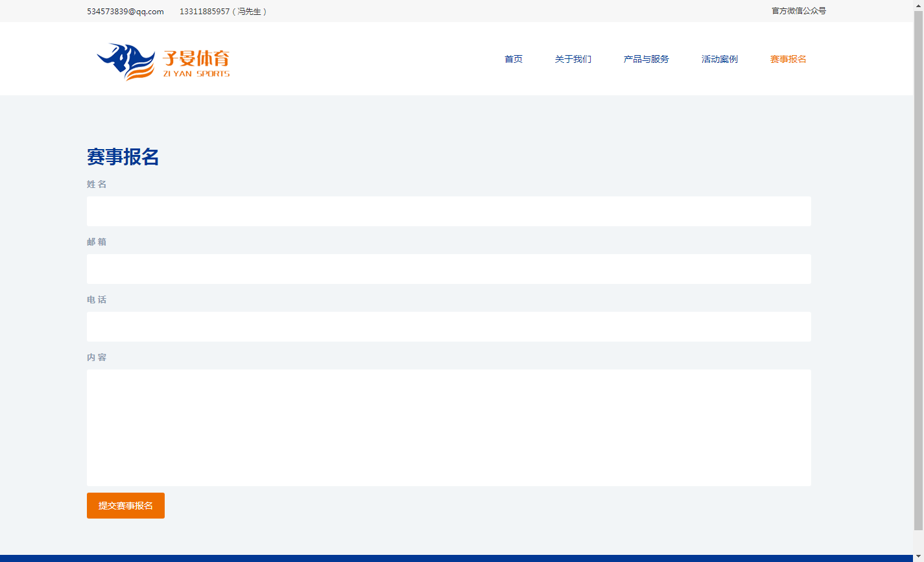Click the scrollbar down arrow
This screenshot has width=924, height=562.
click(918, 556)
